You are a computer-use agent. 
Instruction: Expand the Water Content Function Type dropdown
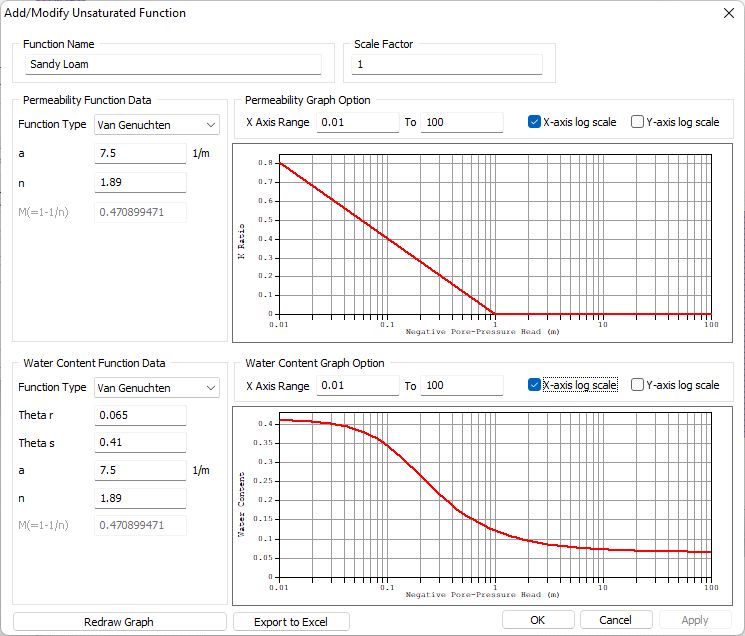point(156,388)
